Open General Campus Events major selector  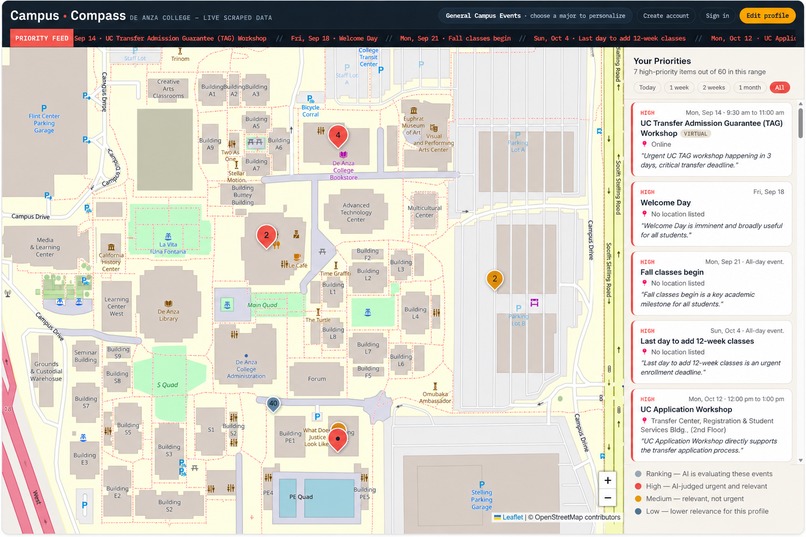[x=535, y=16]
